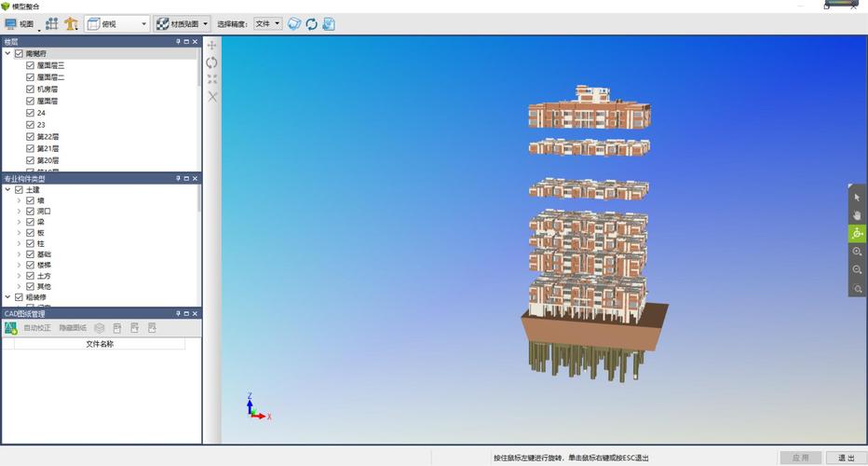868x466 pixels.
Task: Click the tower crane toolbar icon
Action: (x=71, y=24)
